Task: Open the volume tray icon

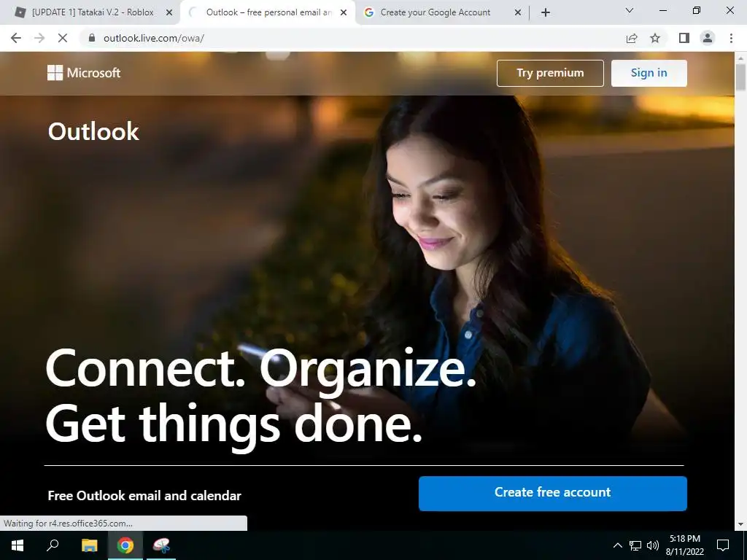Action: coord(653,545)
